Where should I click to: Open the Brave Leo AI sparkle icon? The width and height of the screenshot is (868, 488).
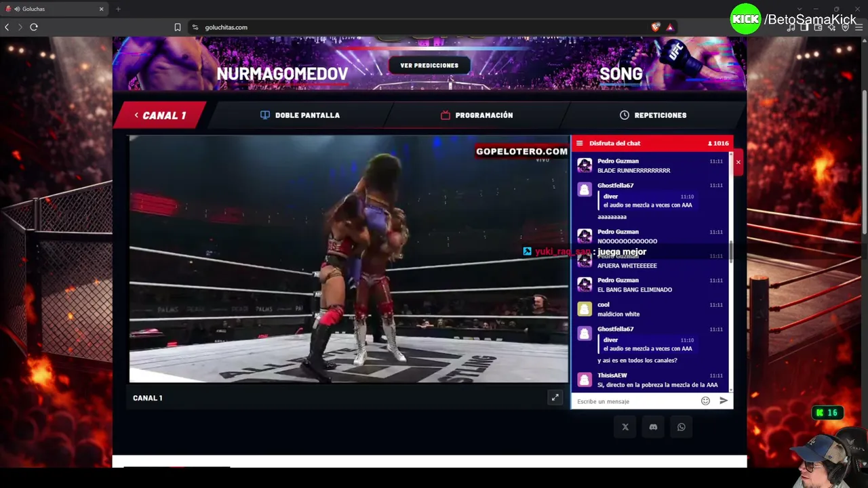[x=831, y=27]
